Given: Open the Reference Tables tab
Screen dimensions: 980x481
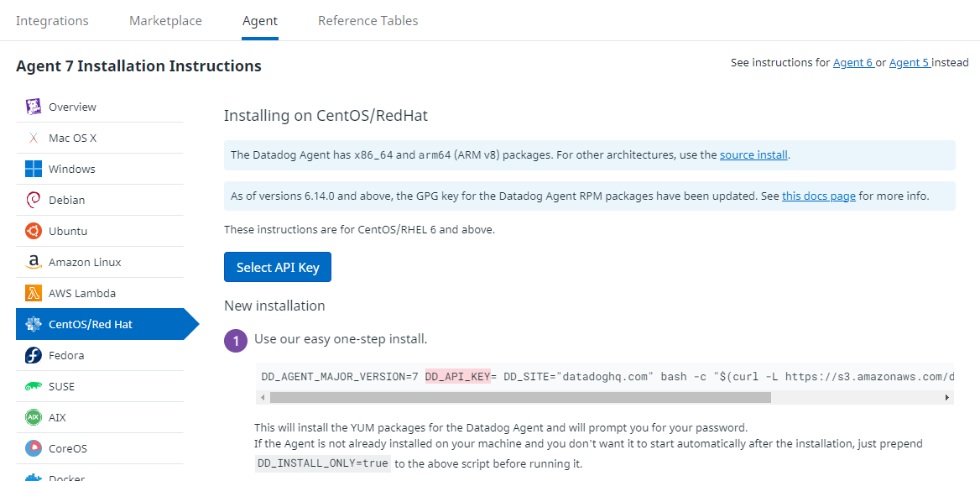Looking at the screenshot, I should [x=368, y=21].
